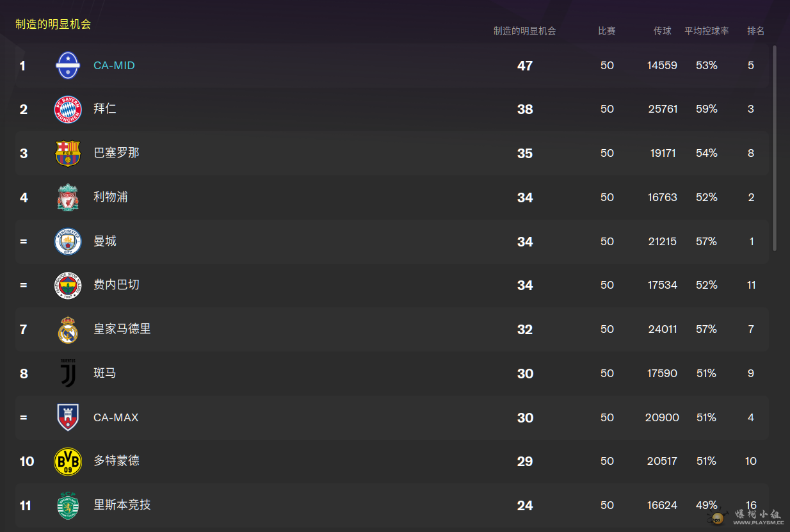Image resolution: width=790 pixels, height=532 pixels.
Task: Open the 拜仁 team name link
Action: click(x=105, y=109)
